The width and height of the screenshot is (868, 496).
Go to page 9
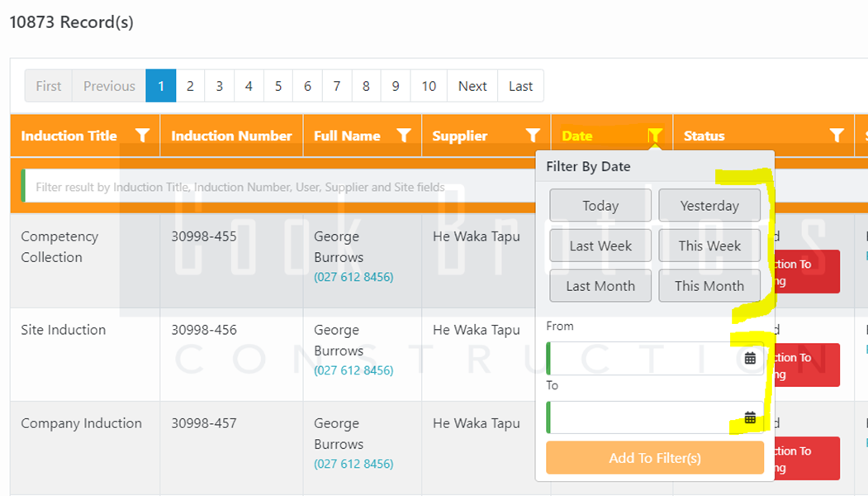(x=396, y=86)
